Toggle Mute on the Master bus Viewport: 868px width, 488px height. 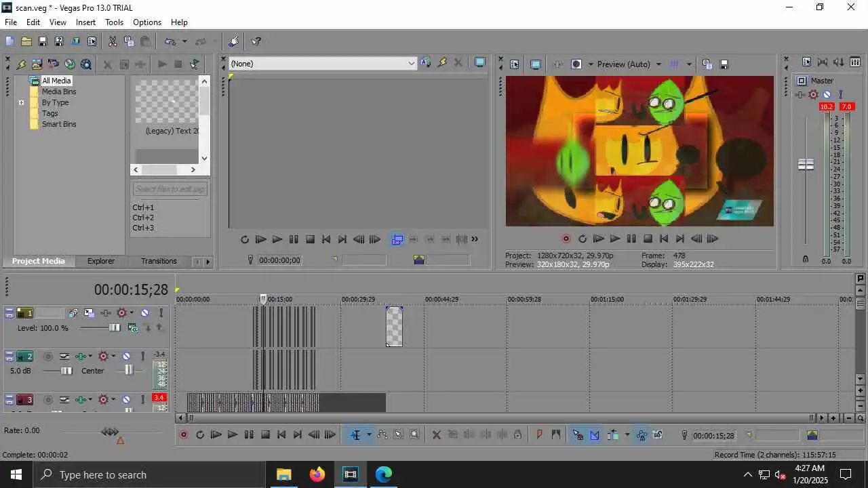pos(827,95)
